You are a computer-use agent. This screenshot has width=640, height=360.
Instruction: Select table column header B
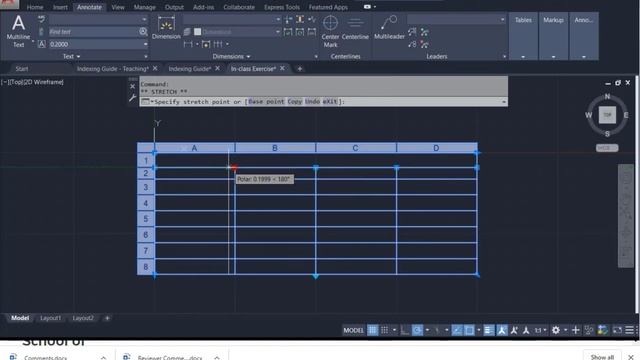(x=275, y=148)
